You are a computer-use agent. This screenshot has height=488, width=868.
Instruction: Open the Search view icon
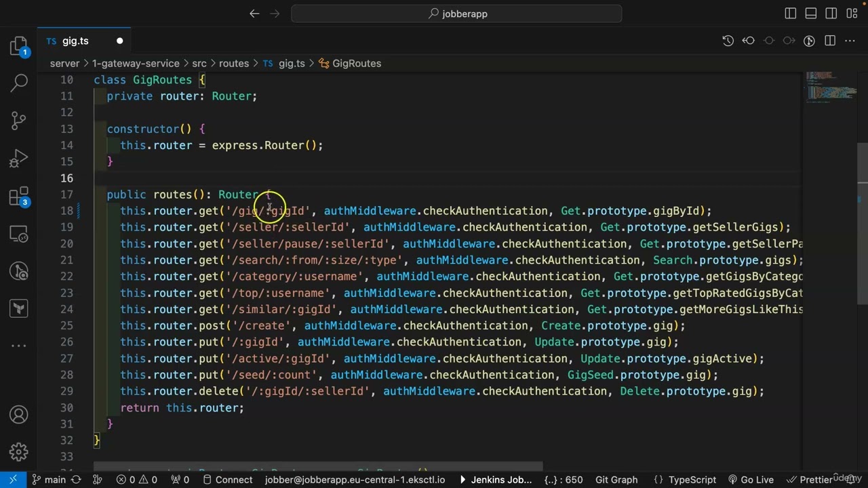[x=19, y=83]
